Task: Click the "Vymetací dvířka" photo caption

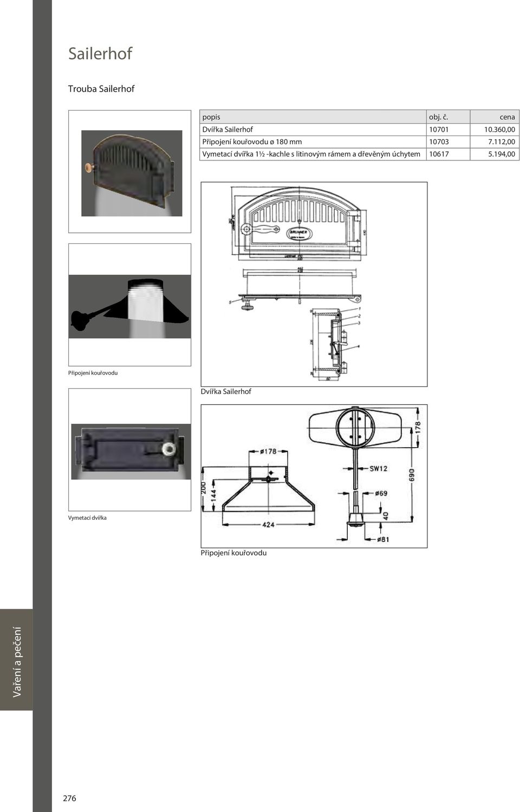Action: tap(87, 518)
